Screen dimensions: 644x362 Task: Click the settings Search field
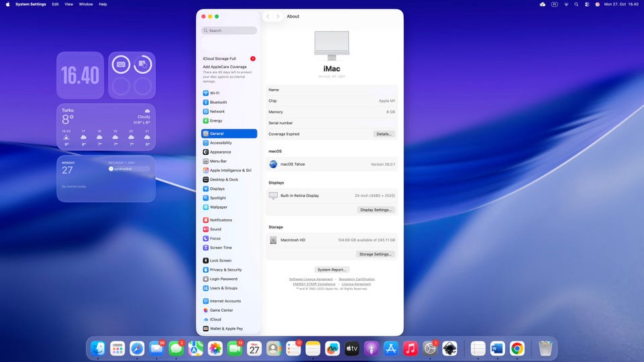[229, 31]
